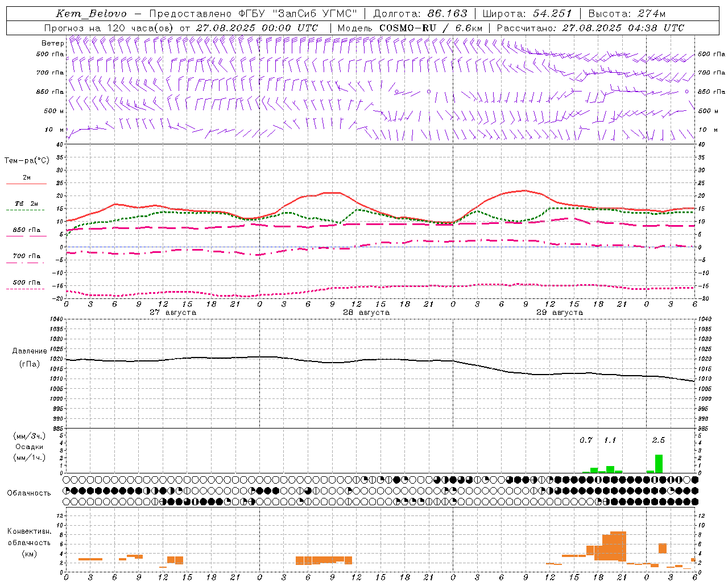Click the Долгота: 86.163 value
This screenshot has width=728, height=582.
420,14
